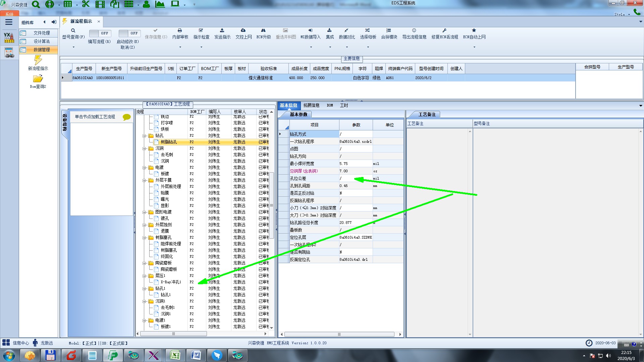This screenshot has width=644, height=362.
Task: Click the 选择母板 shuffle icon
Action: point(368,31)
